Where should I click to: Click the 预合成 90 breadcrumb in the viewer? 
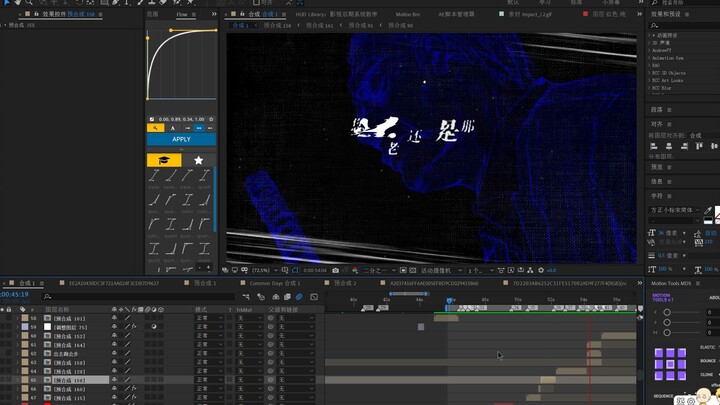[x=400, y=25]
